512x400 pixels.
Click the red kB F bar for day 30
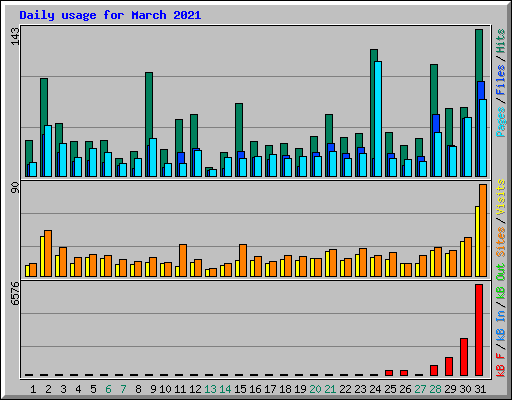point(464,357)
